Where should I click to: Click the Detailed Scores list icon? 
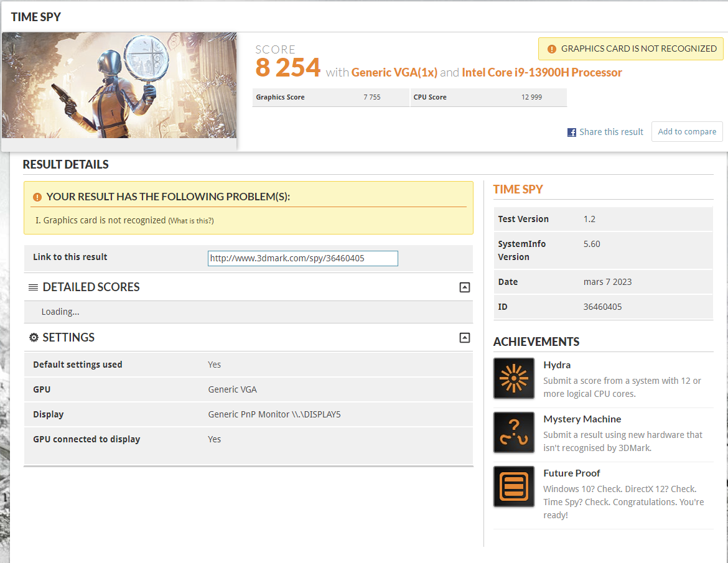33,287
